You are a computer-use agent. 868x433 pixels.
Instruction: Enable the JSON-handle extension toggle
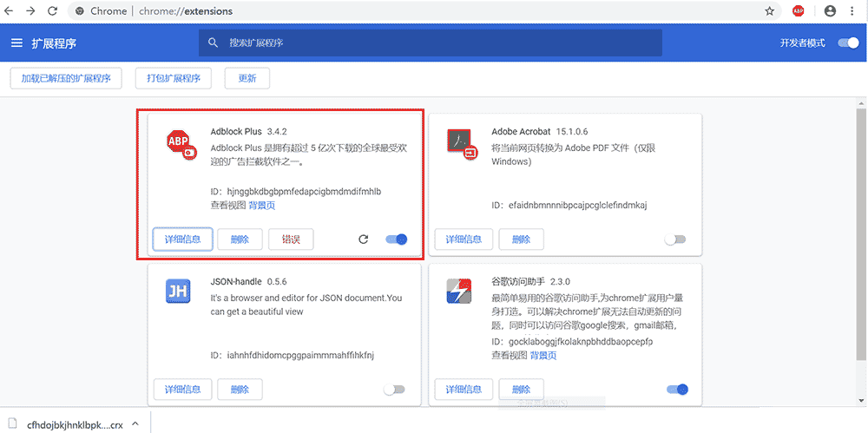(394, 390)
